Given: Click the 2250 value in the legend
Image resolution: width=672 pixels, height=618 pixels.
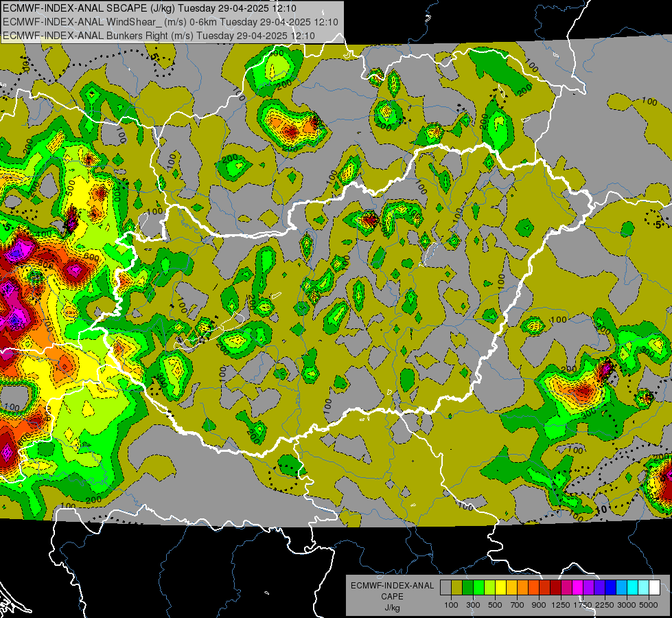Looking at the screenshot, I should (605, 605).
